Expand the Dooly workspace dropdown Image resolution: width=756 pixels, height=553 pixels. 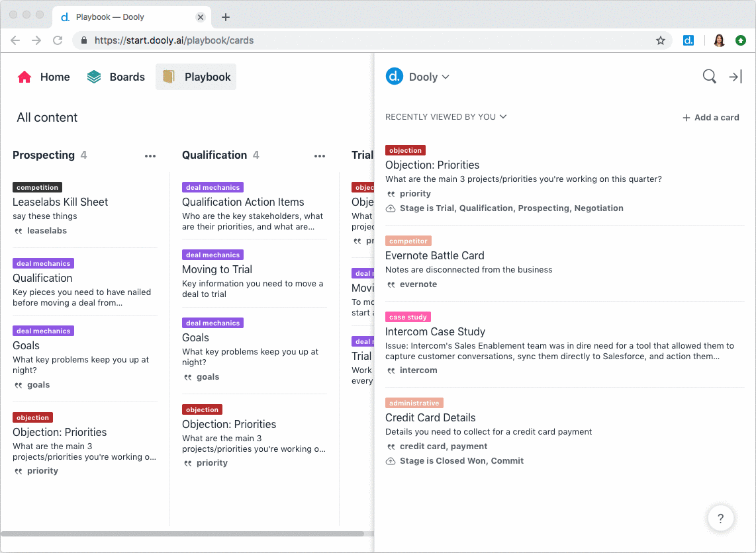pyautogui.click(x=429, y=77)
